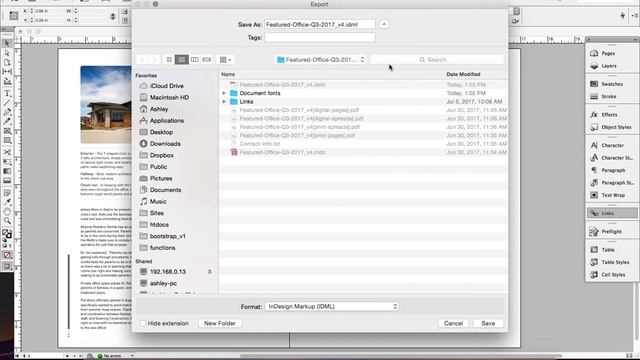
Task: Switch file browser to cover flow view
Action: (x=207, y=60)
